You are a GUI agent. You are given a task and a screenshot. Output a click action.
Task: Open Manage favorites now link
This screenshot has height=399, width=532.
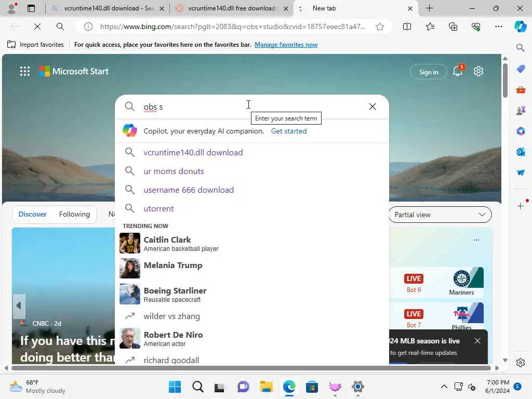pyautogui.click(x=286, y=45)
